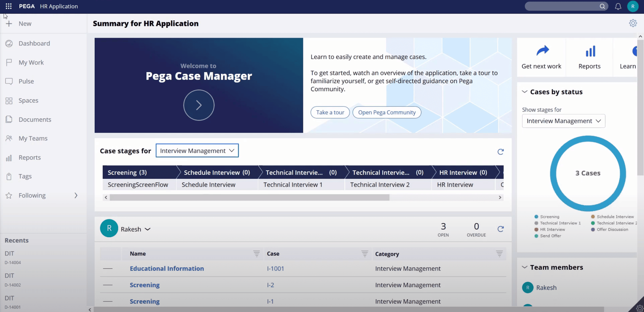Click Rakesh under Team members

tap(546, 288)
